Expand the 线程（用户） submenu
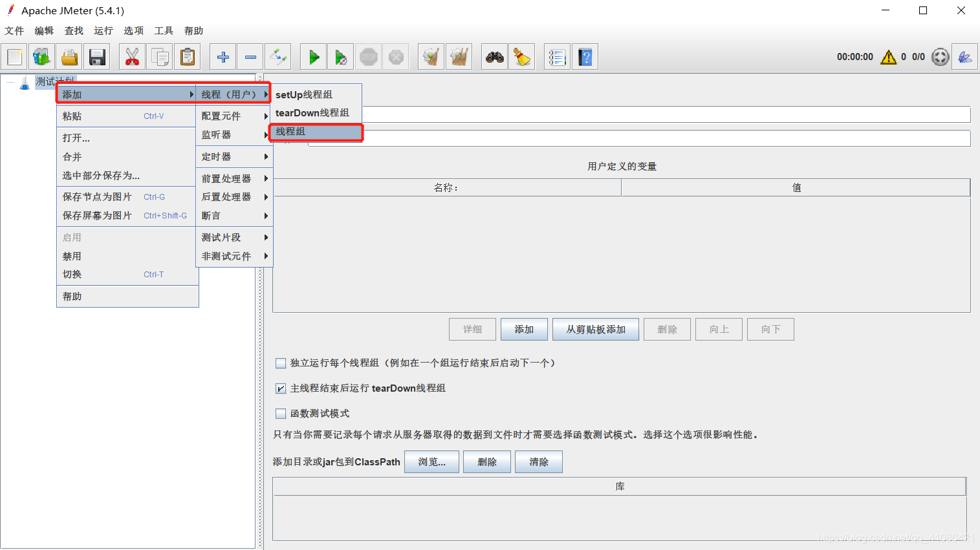This screenshot has width=980, height=550. click(233, 94)
